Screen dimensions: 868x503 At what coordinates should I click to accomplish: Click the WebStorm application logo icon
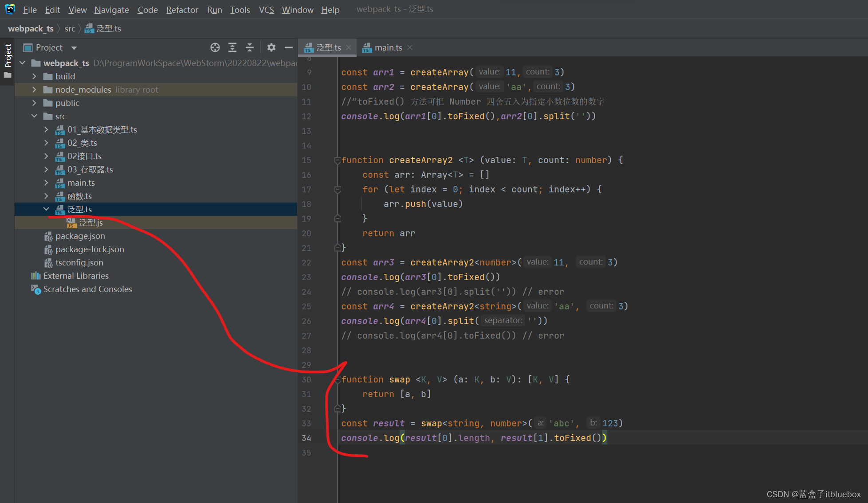coord(10,9)
